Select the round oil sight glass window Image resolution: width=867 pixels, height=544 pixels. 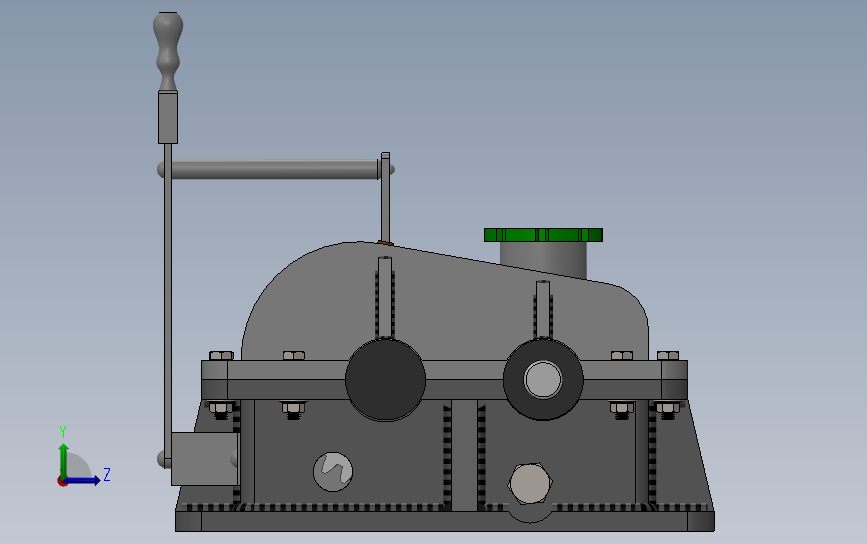point(333,472)
